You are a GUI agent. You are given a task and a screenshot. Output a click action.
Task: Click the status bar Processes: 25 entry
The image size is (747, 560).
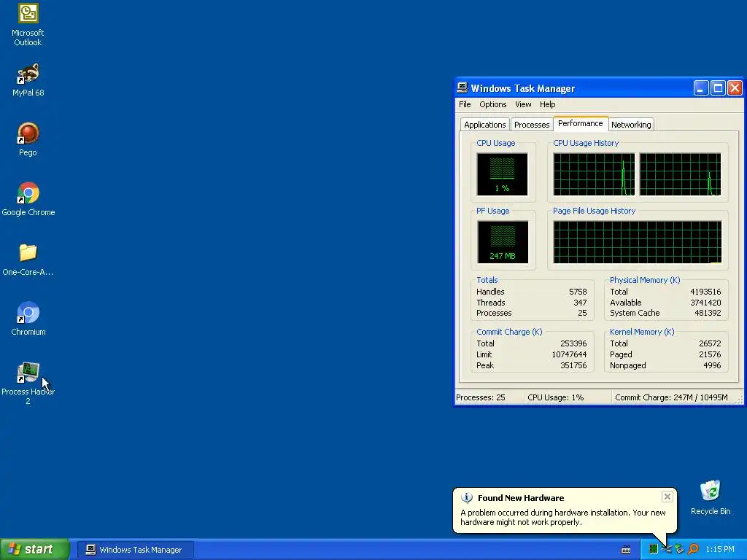pyautogui.click(x=480, y=397)
